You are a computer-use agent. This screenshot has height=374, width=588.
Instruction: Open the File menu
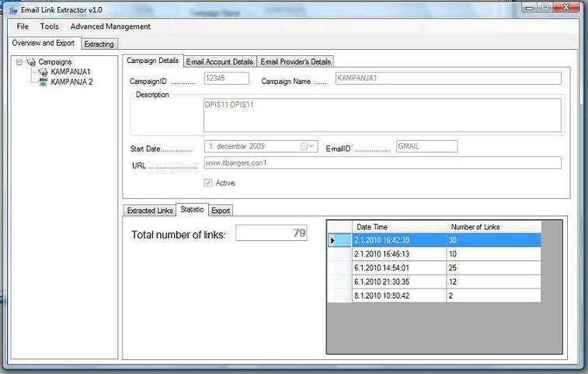pyautogui.click(x=23, y=26)
